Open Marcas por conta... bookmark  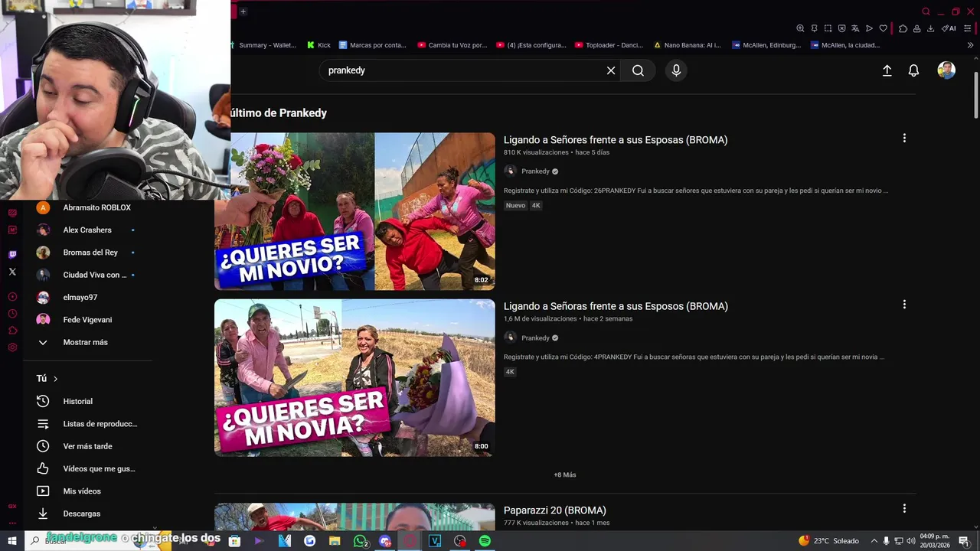pos(373,45)
